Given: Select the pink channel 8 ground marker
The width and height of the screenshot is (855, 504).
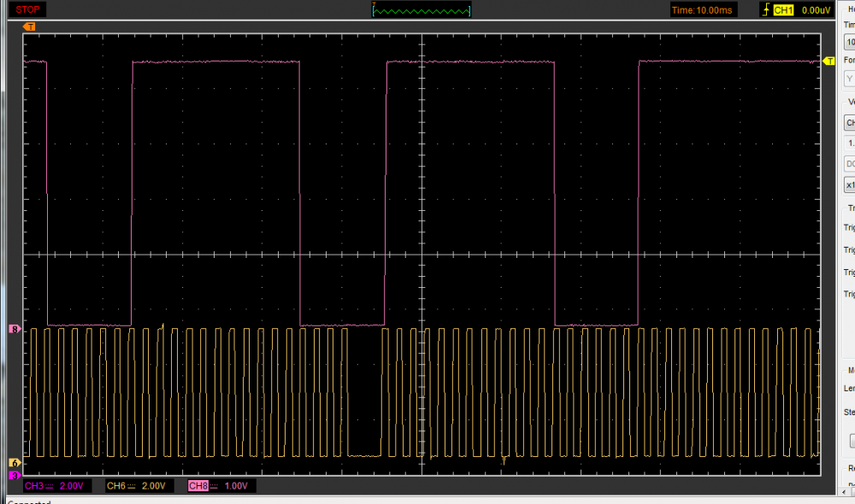Looking at the screenshot, I should (x=14, y=329).
